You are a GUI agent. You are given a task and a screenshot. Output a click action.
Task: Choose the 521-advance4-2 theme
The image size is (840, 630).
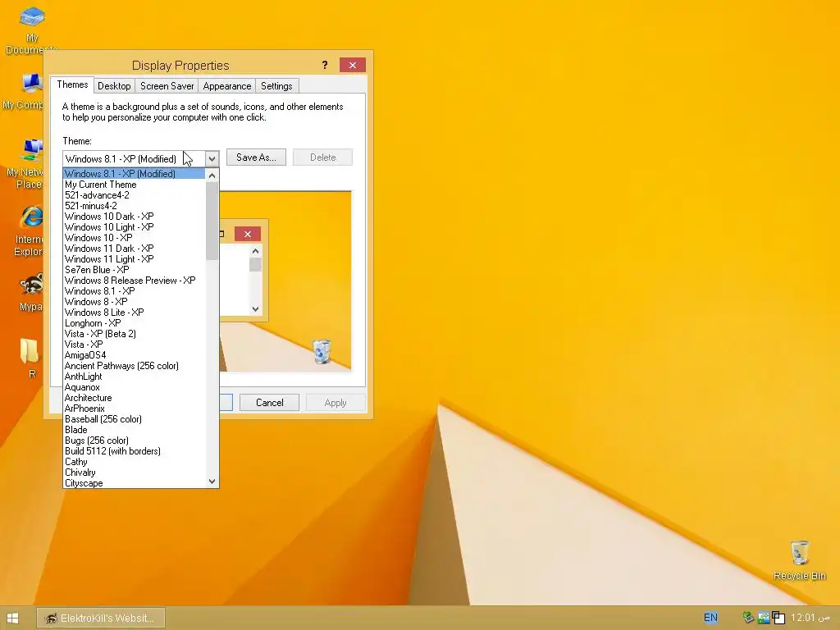[x=134, y=195]
